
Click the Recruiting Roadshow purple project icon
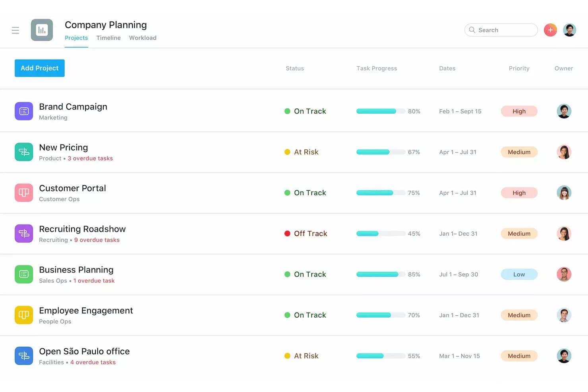24,234
